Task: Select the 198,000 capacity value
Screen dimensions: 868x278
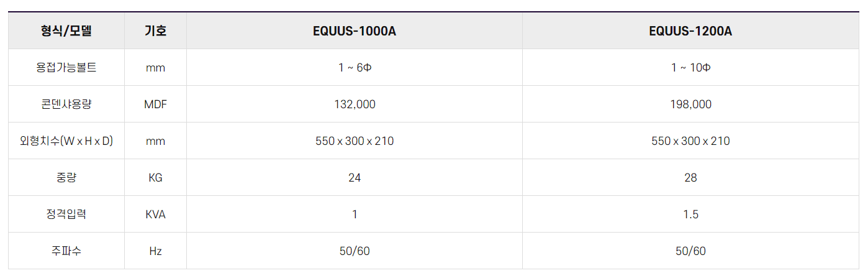Action: 690,104
